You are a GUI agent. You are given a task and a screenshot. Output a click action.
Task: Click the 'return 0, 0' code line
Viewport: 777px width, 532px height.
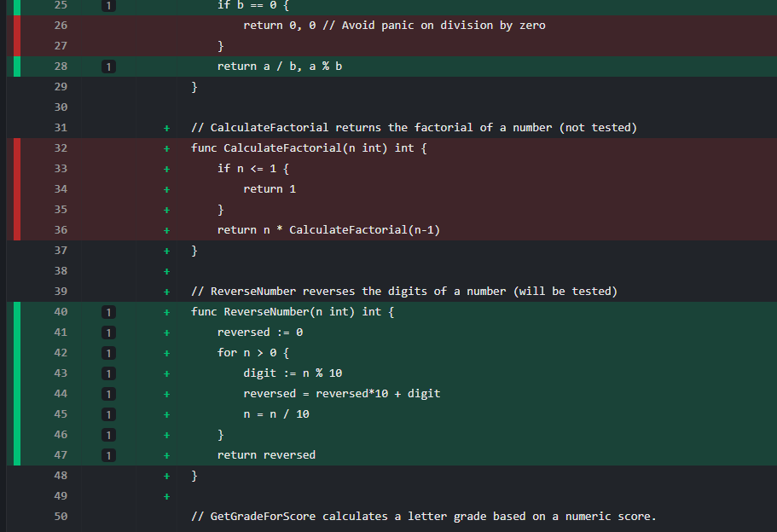point(393,26)
